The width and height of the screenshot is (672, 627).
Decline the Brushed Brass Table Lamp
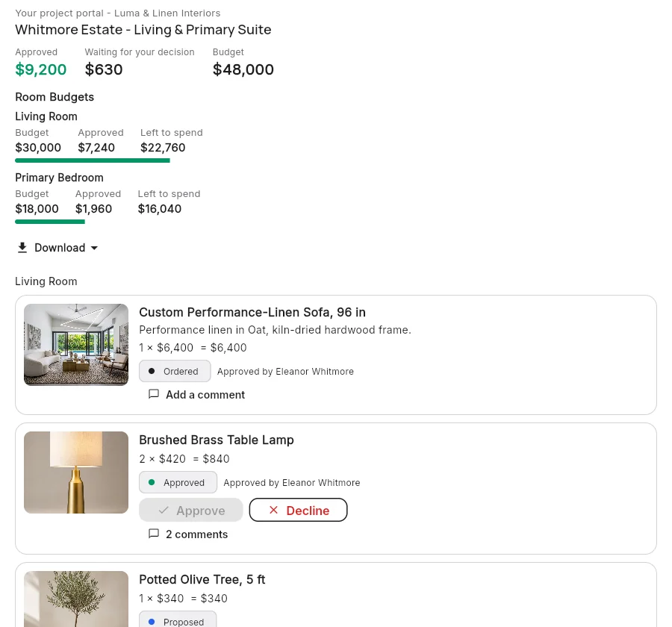(x=298, y=510)
